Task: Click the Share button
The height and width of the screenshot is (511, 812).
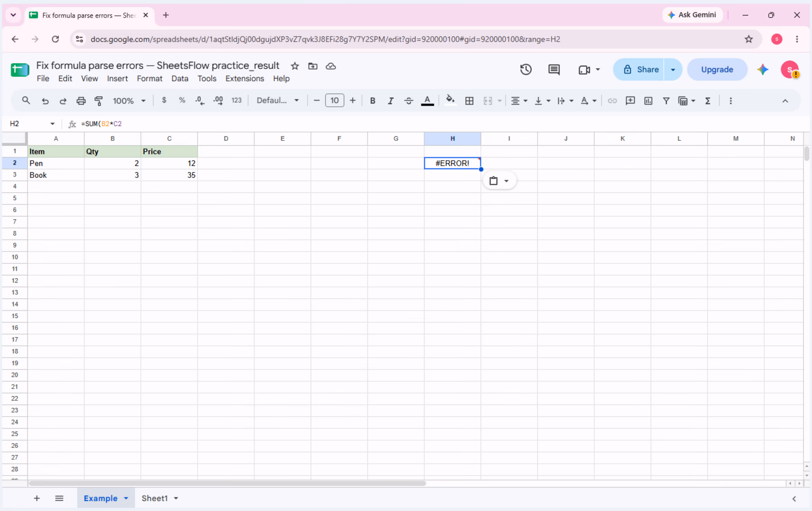Action: click(x=639, y=70)
